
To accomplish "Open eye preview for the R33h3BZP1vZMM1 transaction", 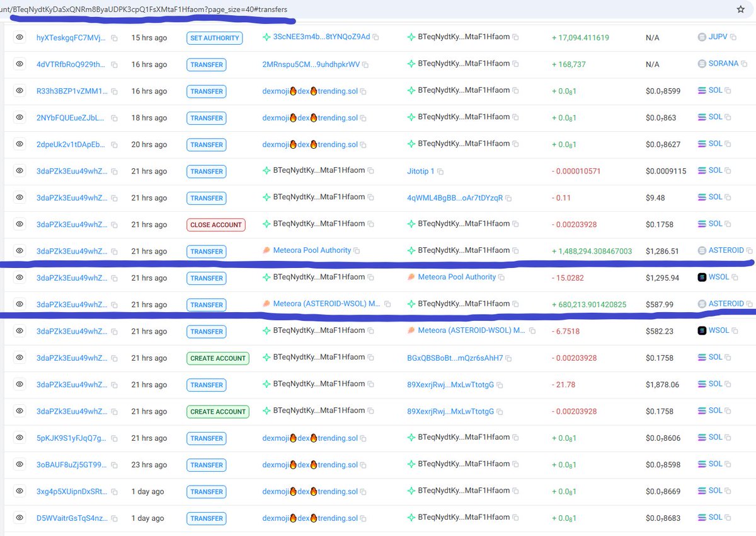I will tap(20, 91).
